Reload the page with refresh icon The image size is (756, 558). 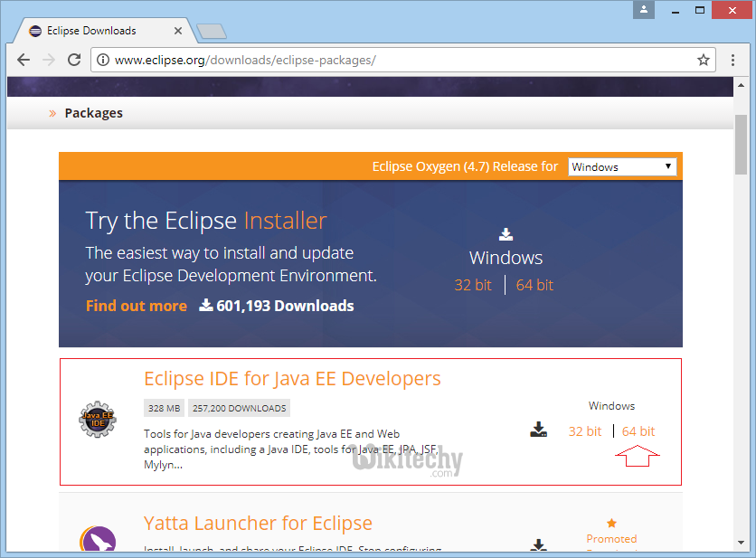74,60
